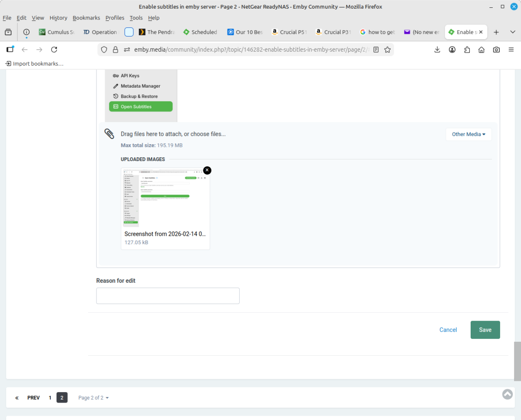The width and height of the screenshot is (521, 420).
Task: Take a screenshot with the camera icon
Action: pos(496,50)
